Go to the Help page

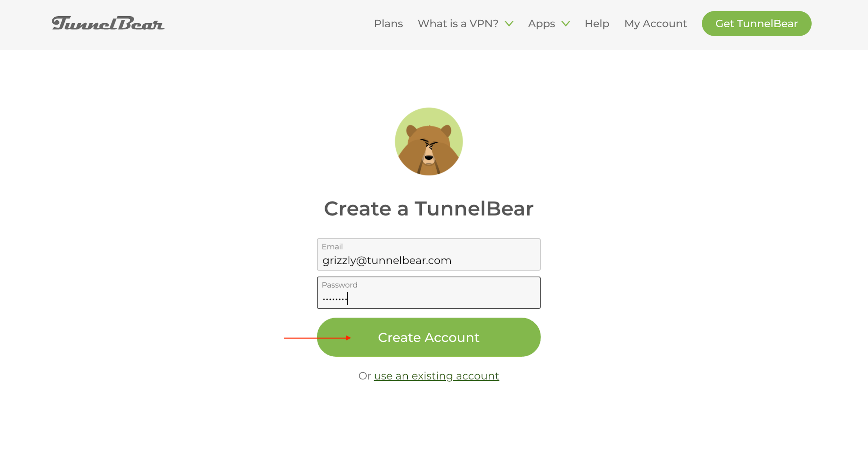597,24
